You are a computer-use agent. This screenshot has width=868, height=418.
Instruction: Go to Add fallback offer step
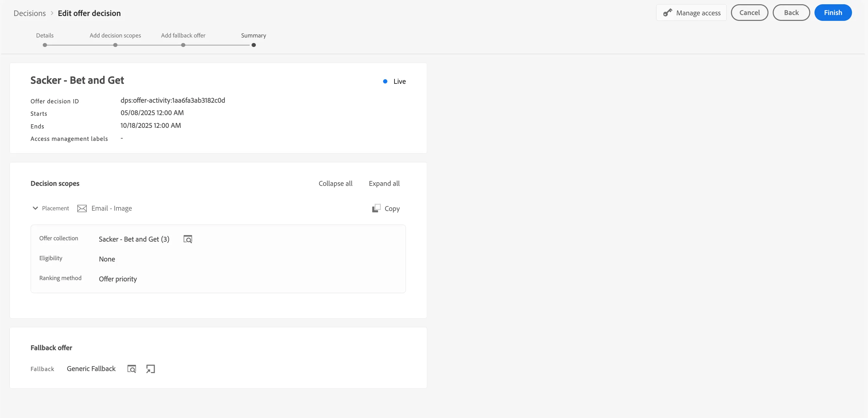point(183,35)
